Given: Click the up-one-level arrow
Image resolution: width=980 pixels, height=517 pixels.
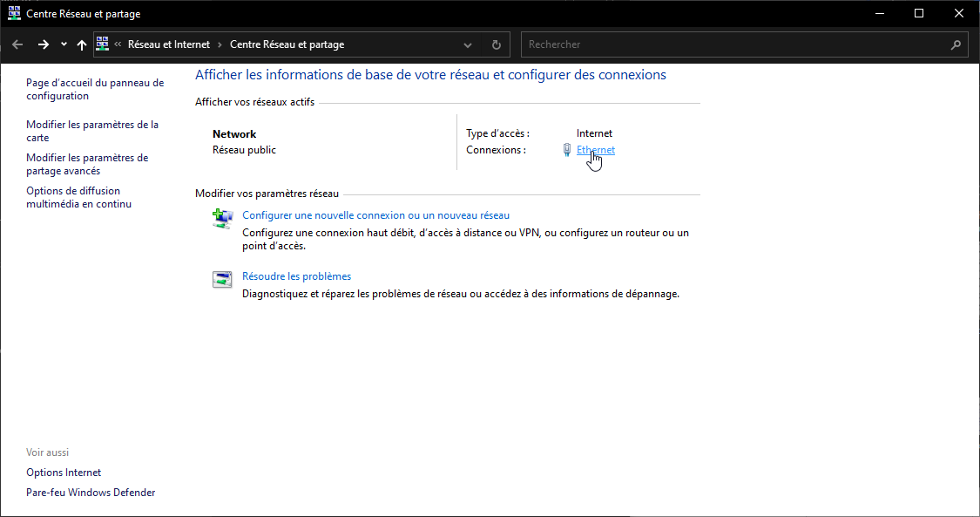Looking at the screenshot, I should pyautogui.click(x=81, y=44).
